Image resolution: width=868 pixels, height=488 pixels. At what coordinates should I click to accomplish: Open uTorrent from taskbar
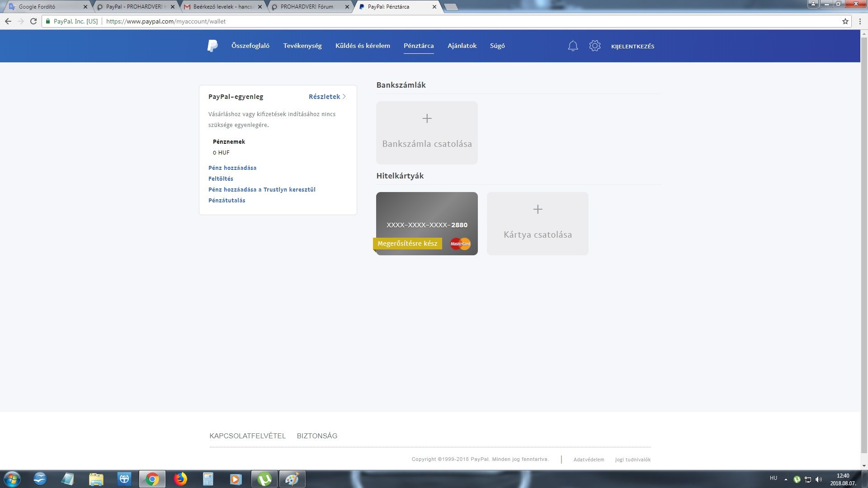point(264,479)
